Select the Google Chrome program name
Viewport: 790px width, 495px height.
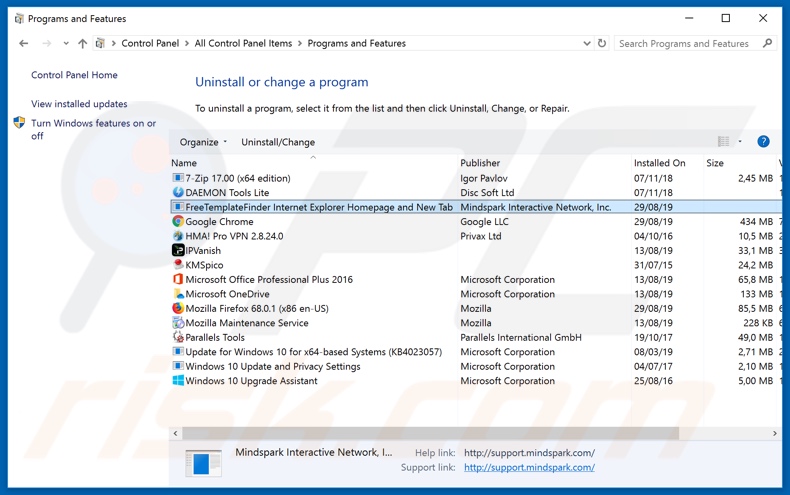tap(219, 222)
